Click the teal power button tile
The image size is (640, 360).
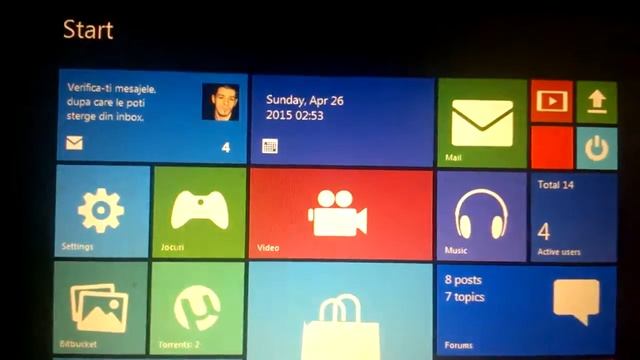(597, 148)
